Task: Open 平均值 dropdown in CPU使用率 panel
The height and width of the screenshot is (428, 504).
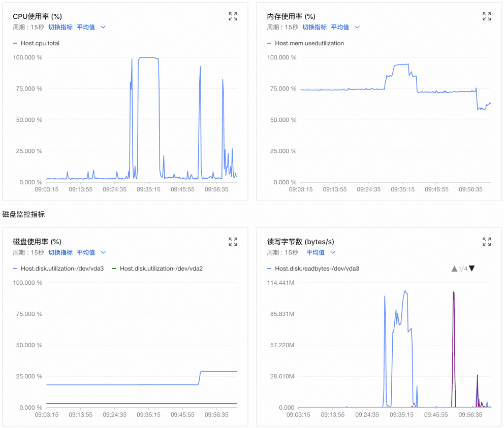Action: (x=91, y=27)
